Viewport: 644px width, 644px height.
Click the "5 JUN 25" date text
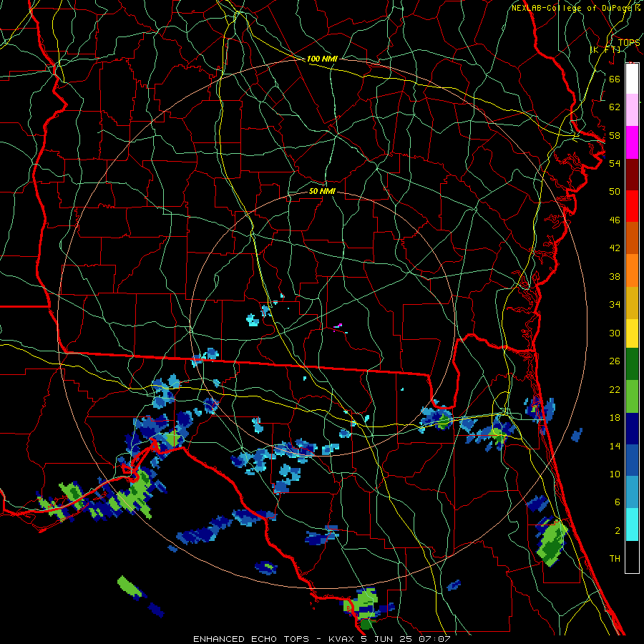387,639
